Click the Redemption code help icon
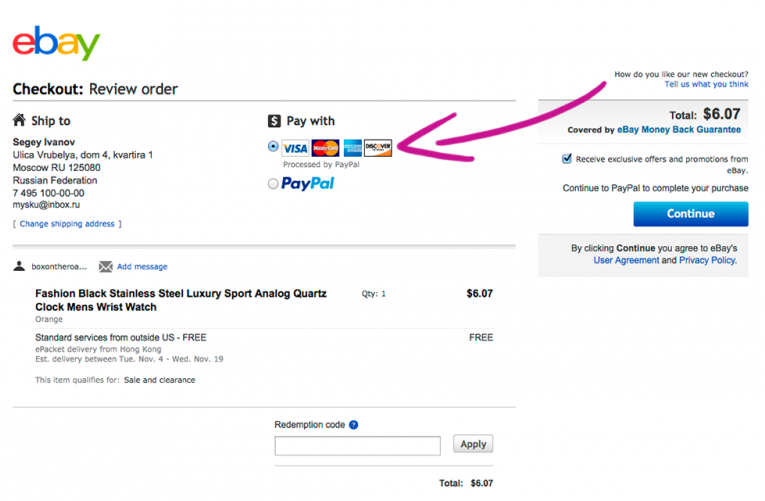The height and width of the screenshot is (501, 765). [x=354, y=425]
